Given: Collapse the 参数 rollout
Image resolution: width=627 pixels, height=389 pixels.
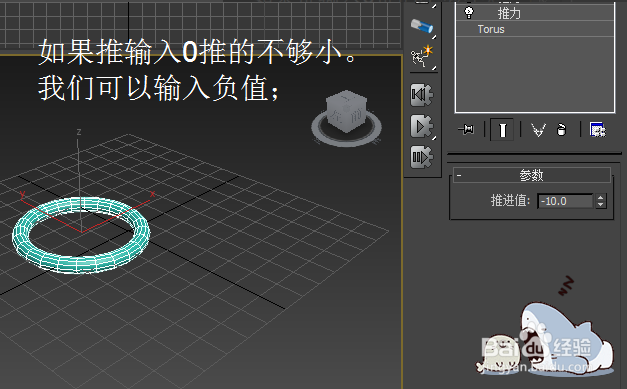Looking at the screenshot, I should point(531,175).
